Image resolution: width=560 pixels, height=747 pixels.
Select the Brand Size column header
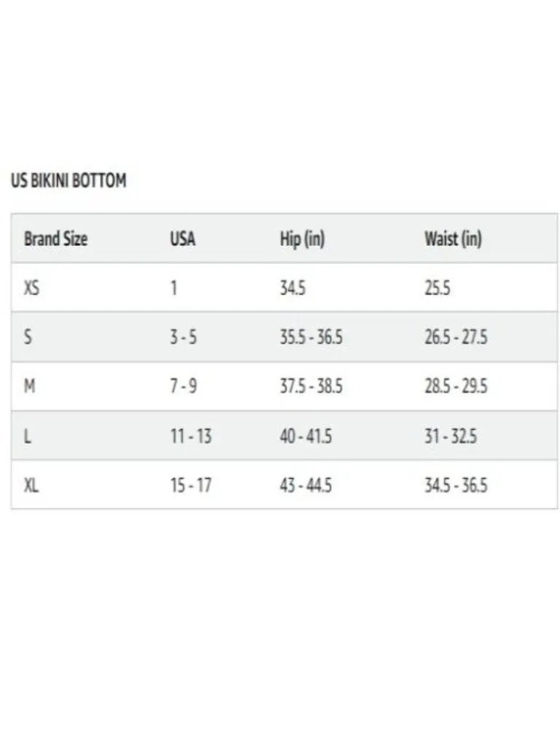pos(55,239)
